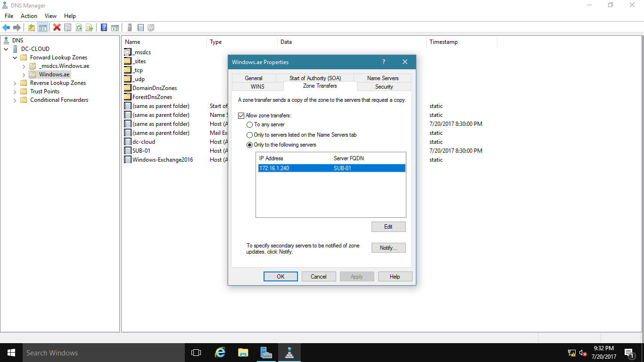Click the New Zone pages toolbar icon
The height and width of the screenshot is (362, 644).
click(x=151, y=28)
